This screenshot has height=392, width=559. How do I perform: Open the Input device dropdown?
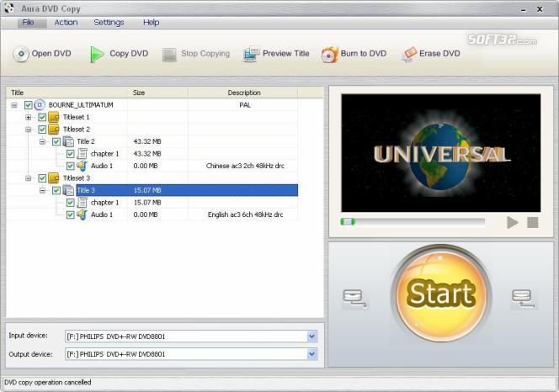point(312,336)
